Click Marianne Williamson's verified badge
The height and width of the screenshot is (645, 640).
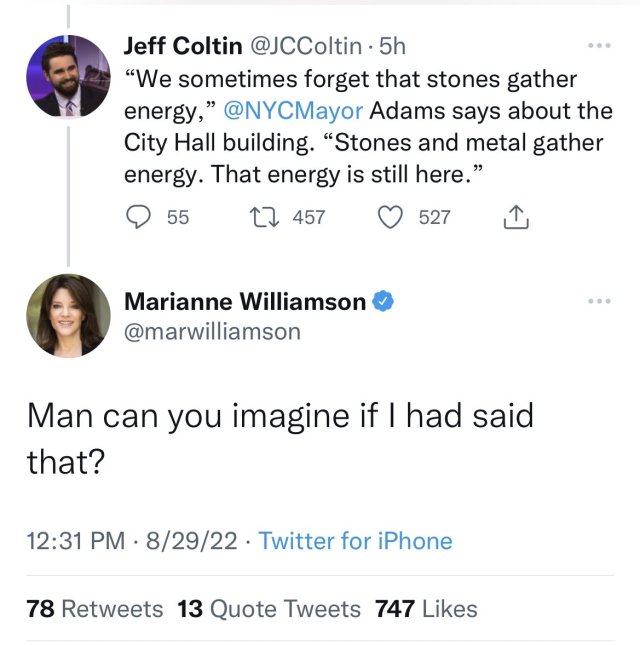point(382,301)
